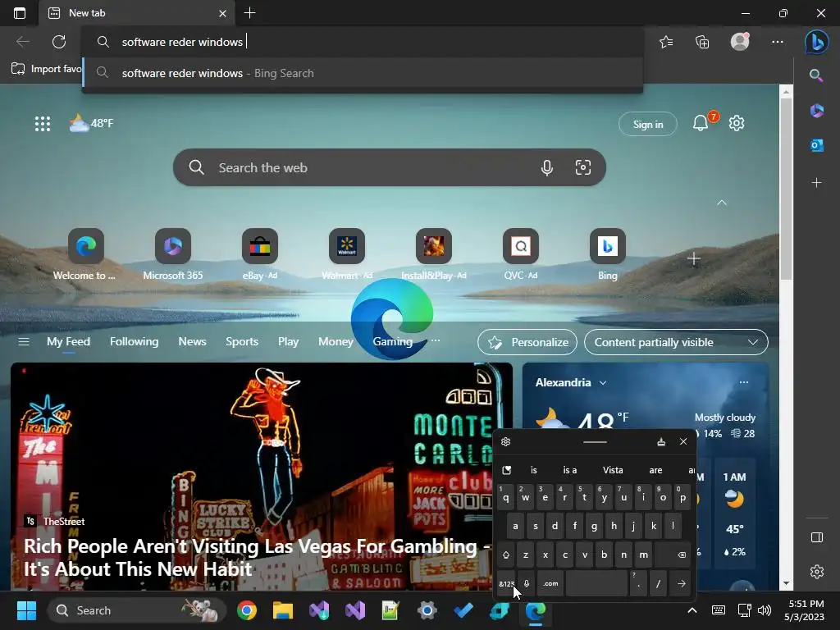Viewport: 840px width, 630px height.
Task: Open weather card more options
Action: [x=743, y=382]
